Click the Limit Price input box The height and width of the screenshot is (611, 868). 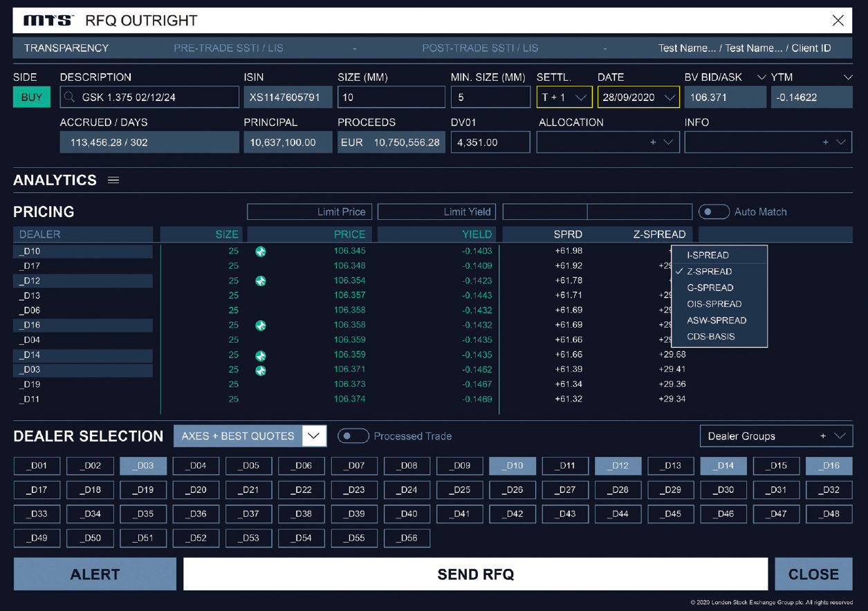coord(310,211)
